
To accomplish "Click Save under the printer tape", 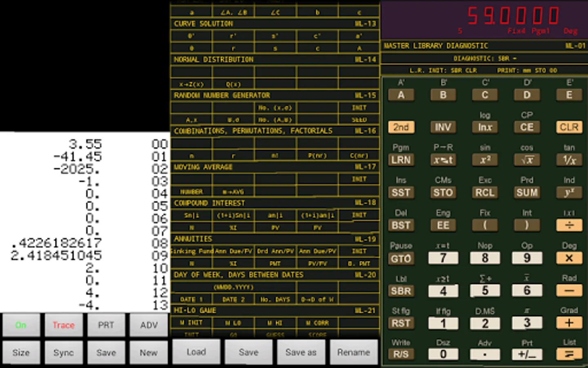I will pyautogui.click(x=106, y=352).
